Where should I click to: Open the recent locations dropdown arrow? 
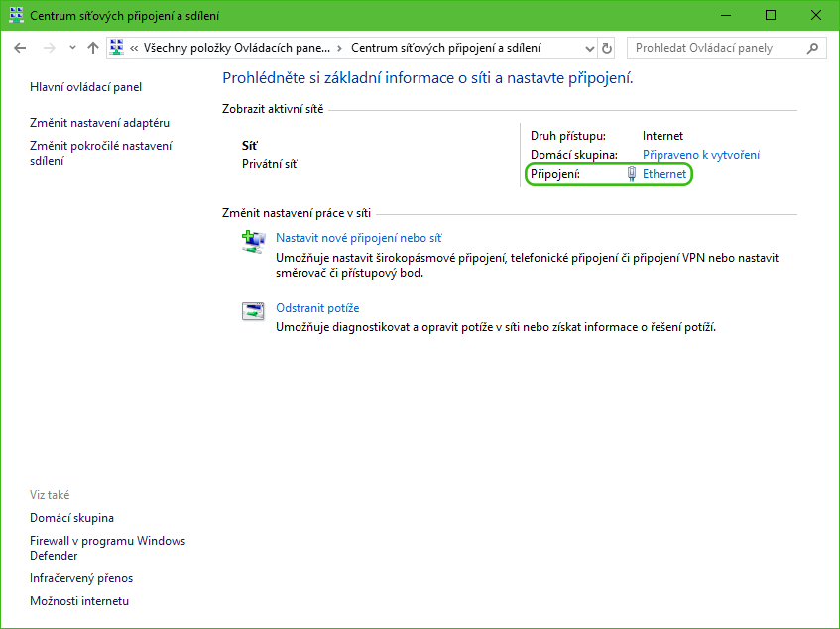[x=72, y=48]
